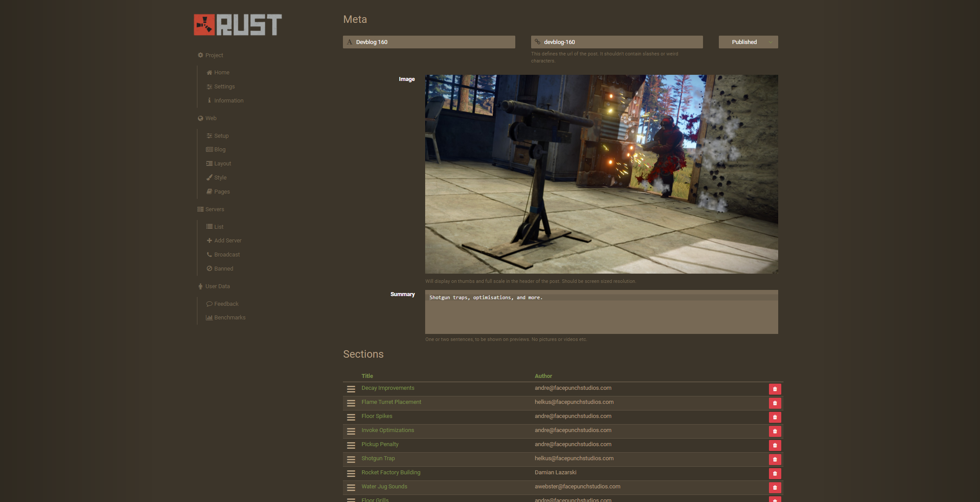Edit the Devblog 160 title field
Viewport: 980px width, 502px height.
(x=429, y=42)
